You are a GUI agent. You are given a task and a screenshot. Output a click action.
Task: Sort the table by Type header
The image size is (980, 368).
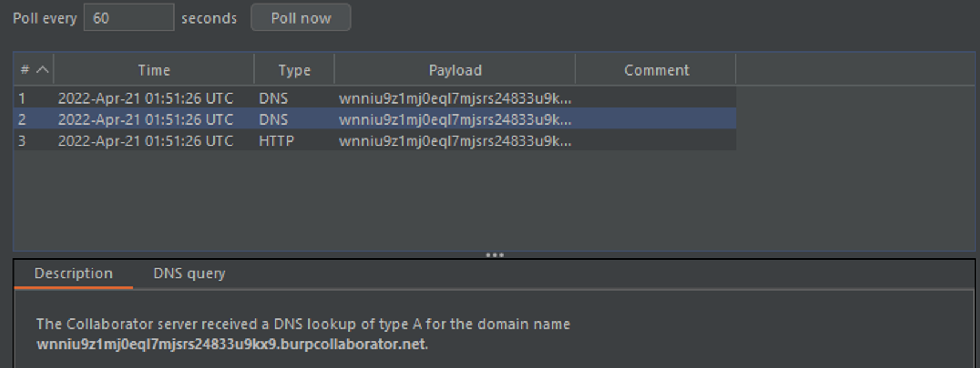click(294, 70)
